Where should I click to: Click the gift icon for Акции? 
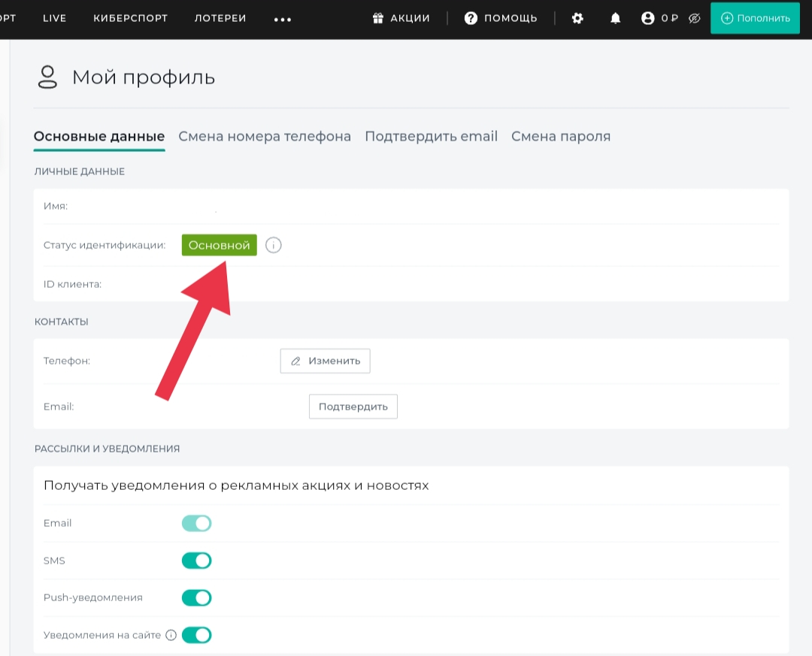[378, 18]
